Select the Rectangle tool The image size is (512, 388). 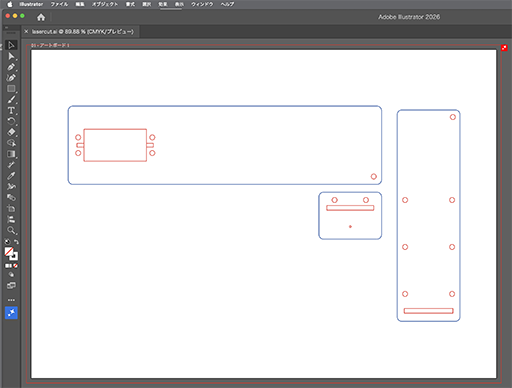coord(11,89)
